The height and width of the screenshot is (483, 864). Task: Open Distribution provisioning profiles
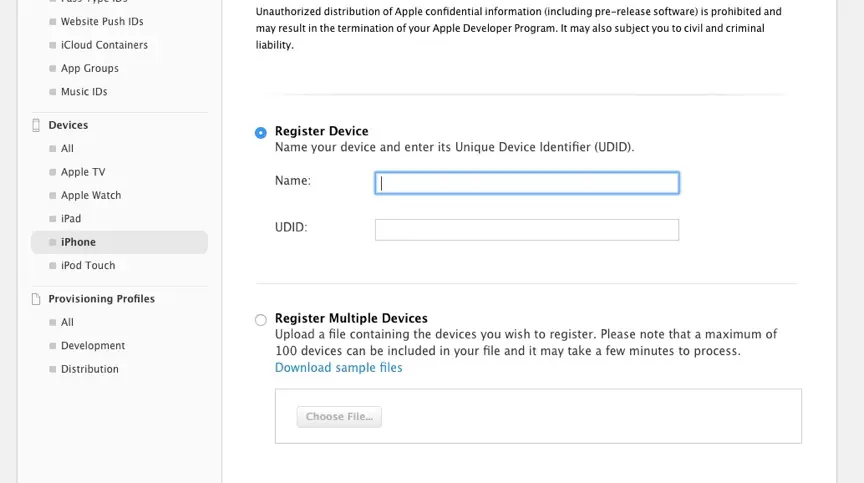89,369
